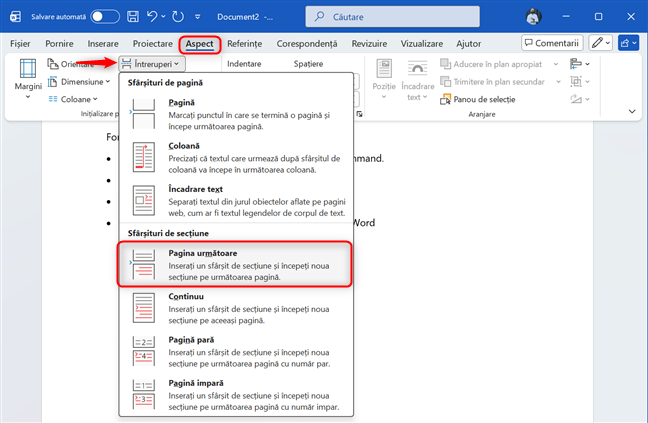Viewport: 648px width, 423px height.
Task: Switch to the Pornire tab
Action: [x=59, y=43]
